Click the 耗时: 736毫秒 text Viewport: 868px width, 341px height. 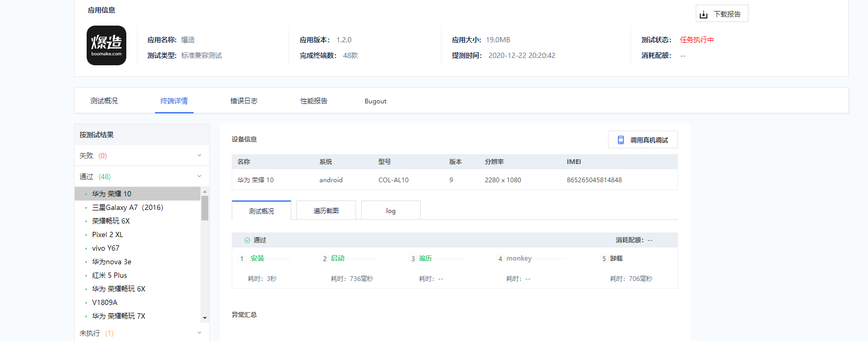pyautogui.click(x=352, y=279)
